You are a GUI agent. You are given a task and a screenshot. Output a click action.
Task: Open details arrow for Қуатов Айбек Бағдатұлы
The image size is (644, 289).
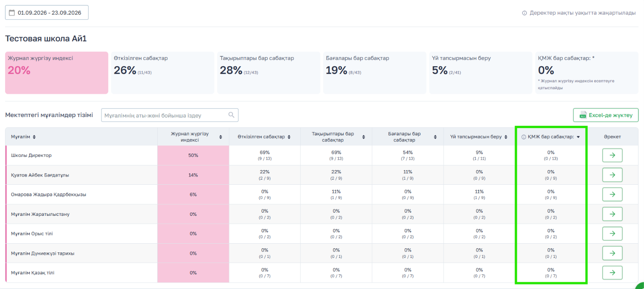[612, 175]
